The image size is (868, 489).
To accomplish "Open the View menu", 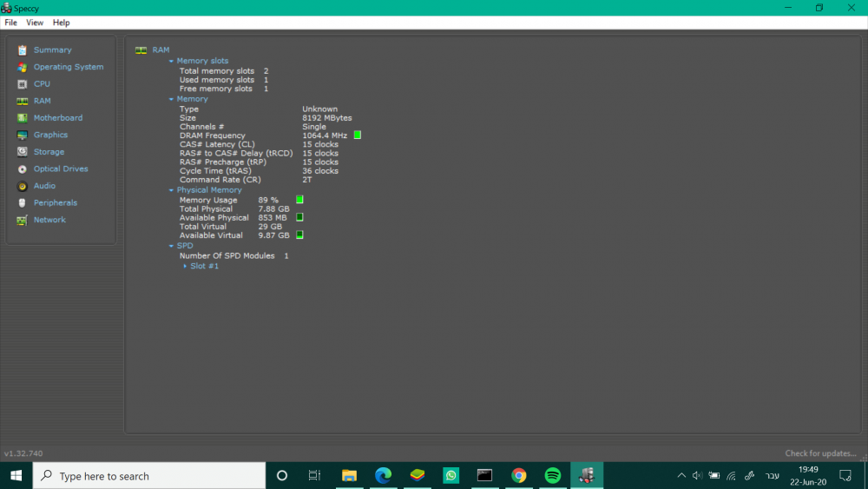I will click(x=35, y=23).
